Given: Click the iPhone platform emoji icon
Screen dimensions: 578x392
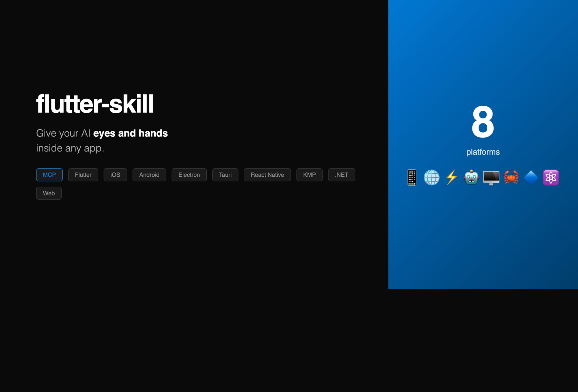Looking at the screenshot, I should tap(412, 177).
